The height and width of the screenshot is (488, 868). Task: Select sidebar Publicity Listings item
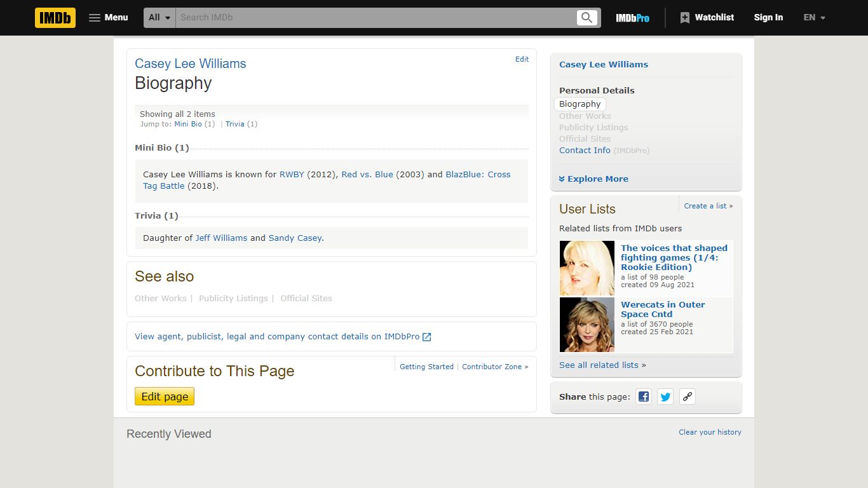click(x=593, y=128)
